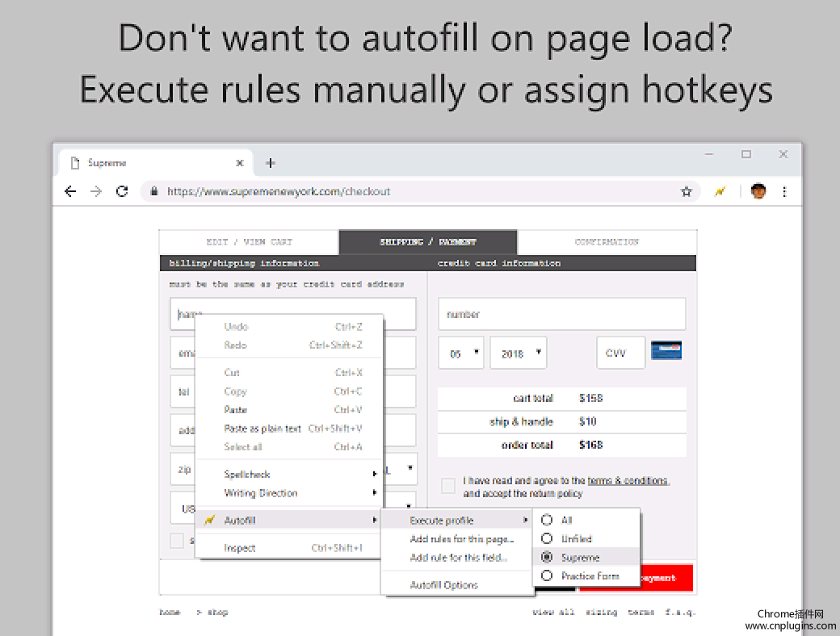Switch to SHIPPING / PAYMENT tab
Screen dimensions: 840x636
428,242
